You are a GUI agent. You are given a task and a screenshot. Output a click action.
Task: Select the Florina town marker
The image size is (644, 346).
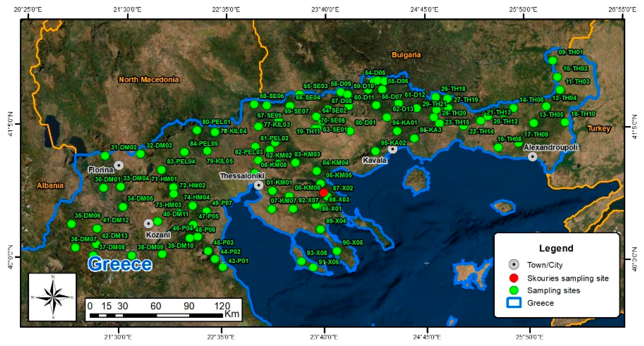119,165
